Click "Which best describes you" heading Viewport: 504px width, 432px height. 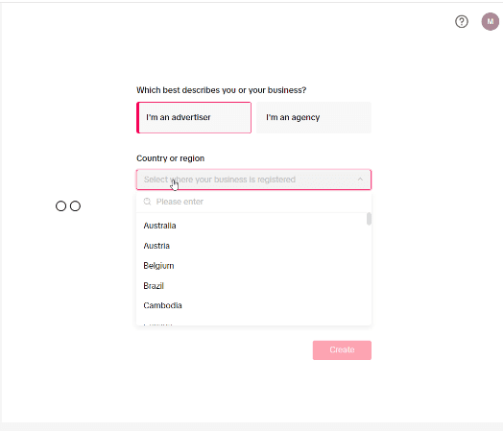click(221, 90)
